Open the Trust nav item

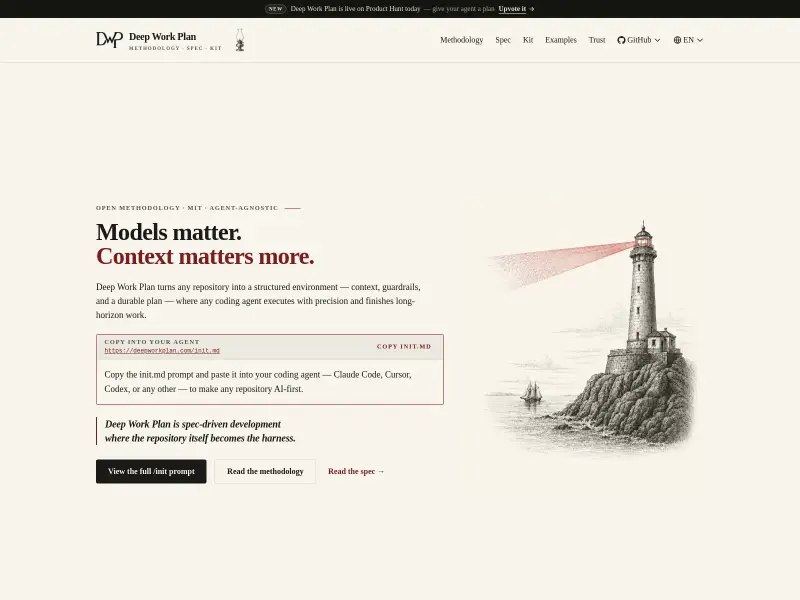pyautogui.click(x=596, y=40)
